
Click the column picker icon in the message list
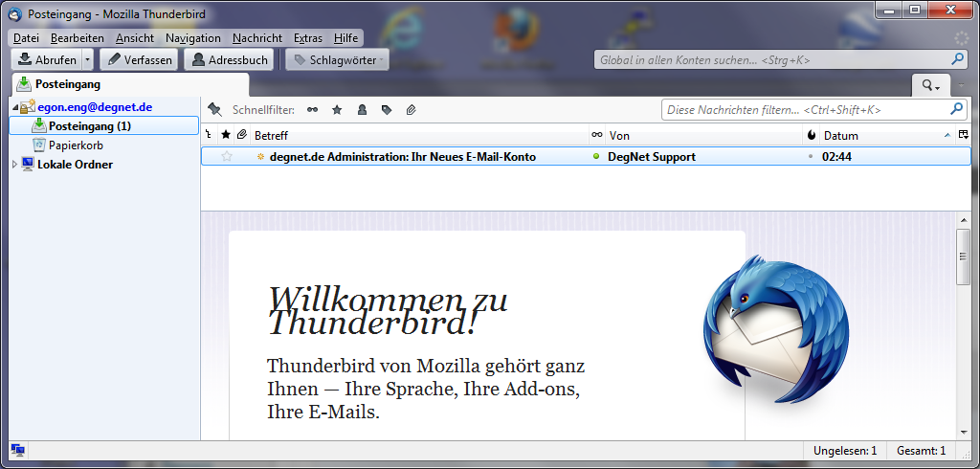(x=963, y=135)
